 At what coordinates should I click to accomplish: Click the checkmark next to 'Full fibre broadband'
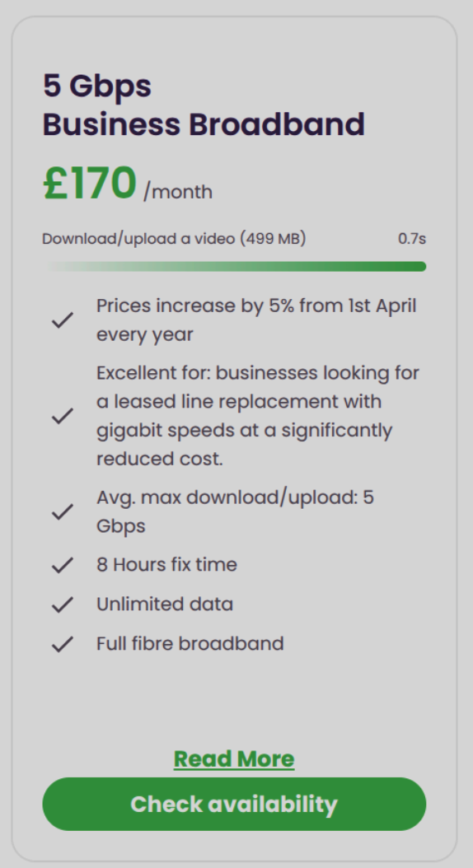(x=63, y=644)
